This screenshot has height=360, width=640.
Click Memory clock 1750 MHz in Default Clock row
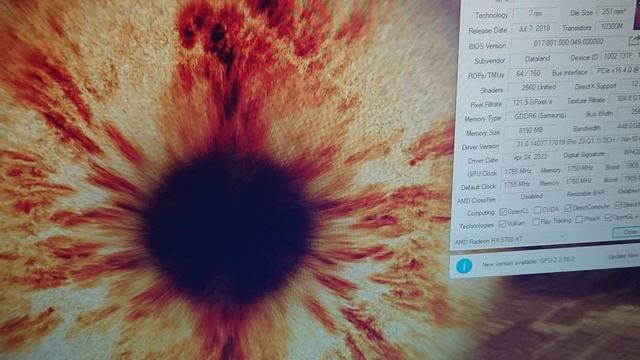(579, 181)
